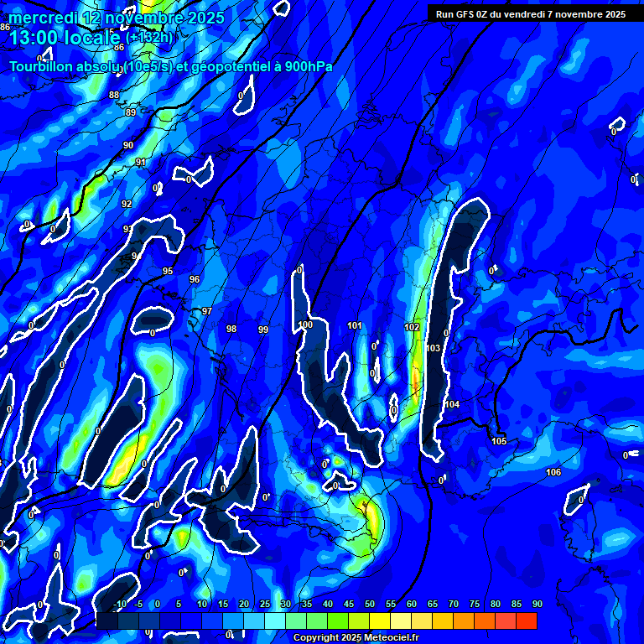
Task: Click the geopotential contour label "88"
Action: pos(114,95)
